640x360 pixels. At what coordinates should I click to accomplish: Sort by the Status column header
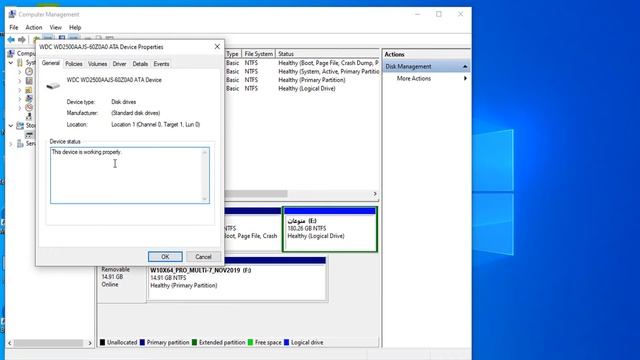tap(327, 54)
